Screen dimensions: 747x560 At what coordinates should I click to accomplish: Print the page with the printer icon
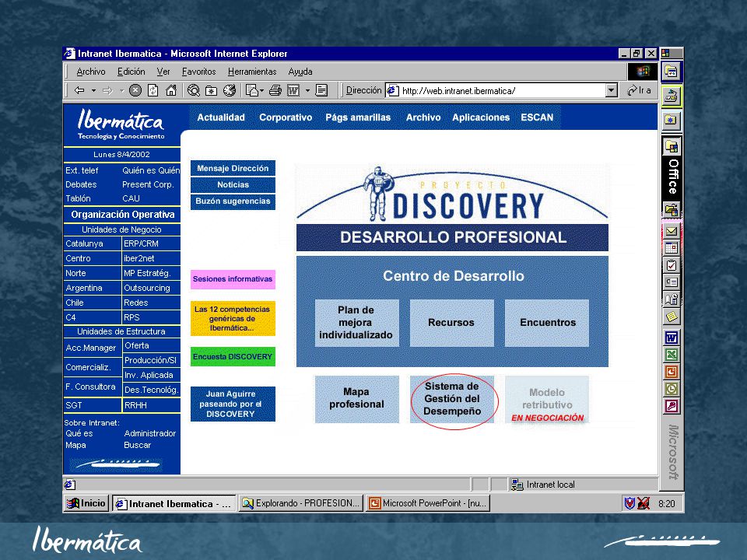click(275, 90)
